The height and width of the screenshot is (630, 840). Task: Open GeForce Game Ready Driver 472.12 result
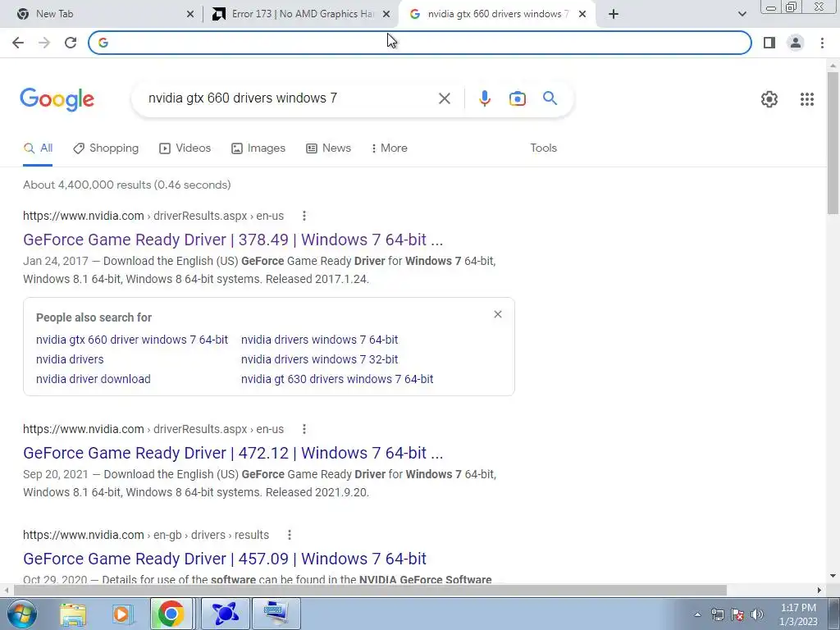click(x=233, y=453)
